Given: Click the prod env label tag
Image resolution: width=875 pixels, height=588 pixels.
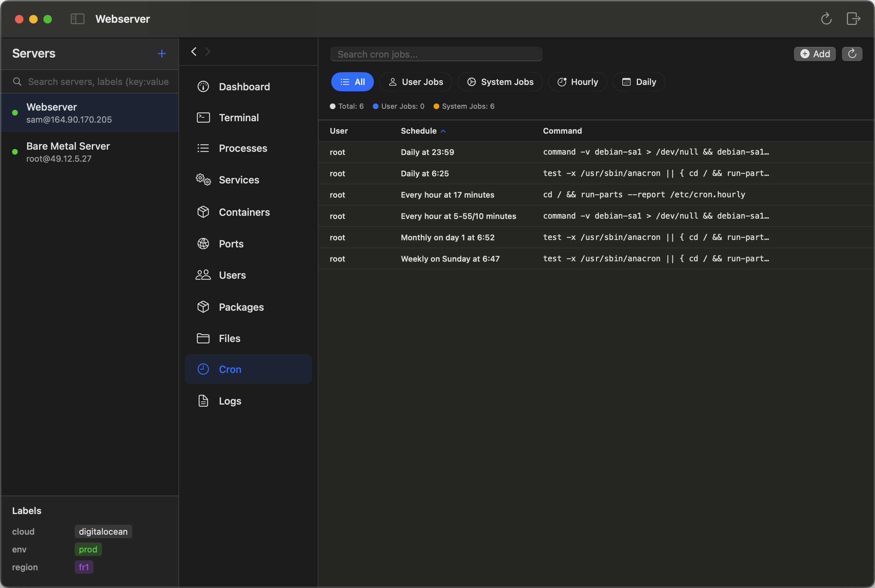Looking at the screenshot, I should click(88, 549).
